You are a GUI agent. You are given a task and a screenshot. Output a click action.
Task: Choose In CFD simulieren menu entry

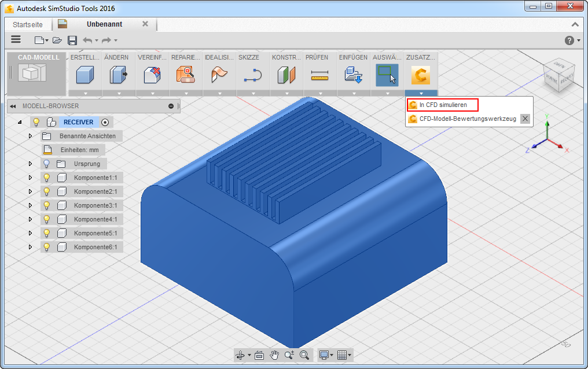443,105
